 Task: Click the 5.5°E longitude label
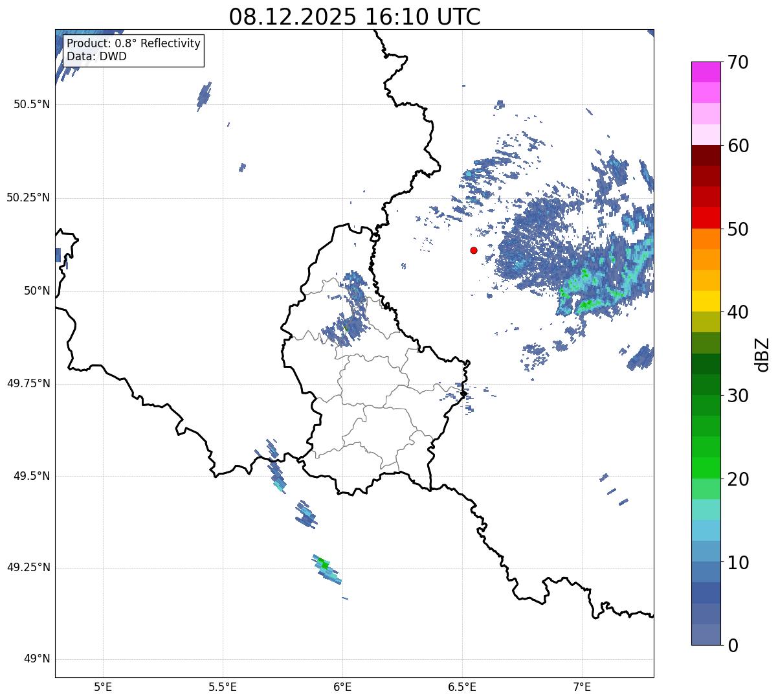(223, 687)
